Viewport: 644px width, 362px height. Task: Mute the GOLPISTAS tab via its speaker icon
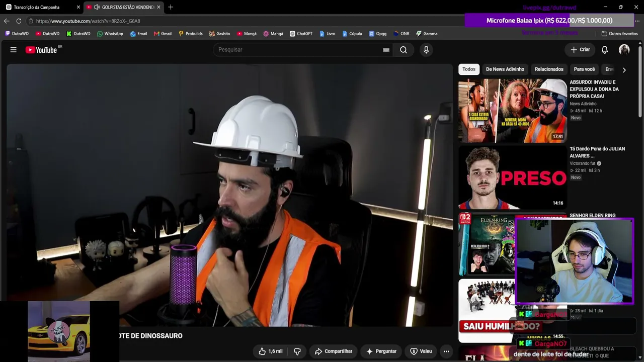pos(97,7)
